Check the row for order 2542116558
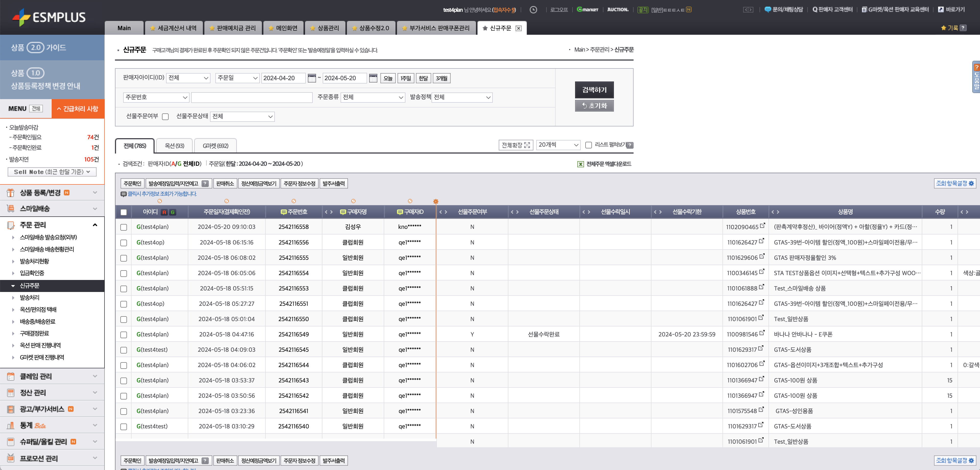 coord(124,227)
